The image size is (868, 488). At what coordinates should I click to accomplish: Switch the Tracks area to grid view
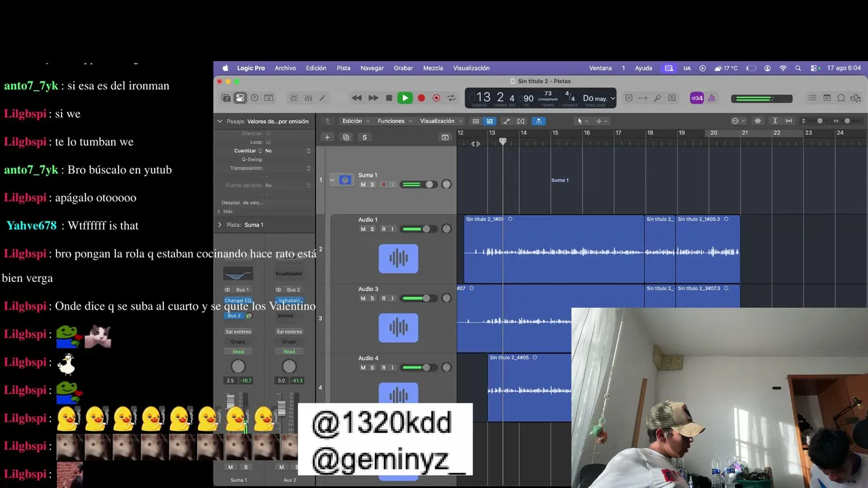(475, 121)
